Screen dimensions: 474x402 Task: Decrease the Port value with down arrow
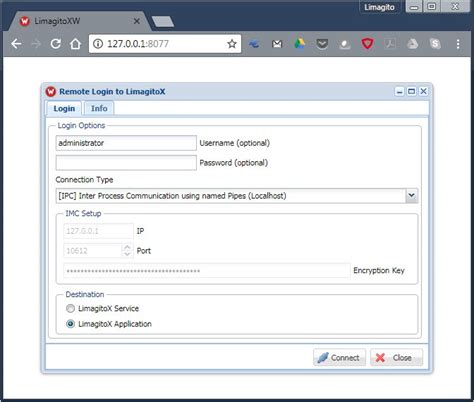(x=127, y=254)
